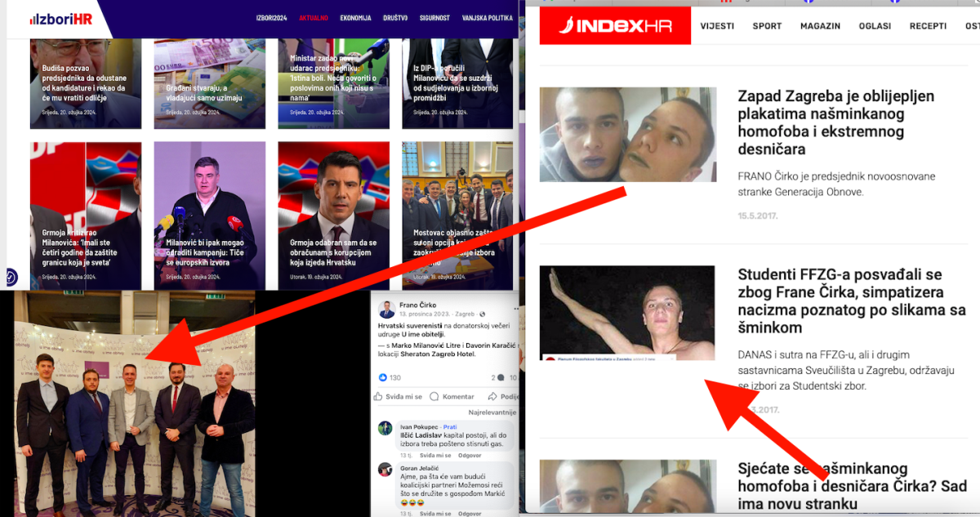Click Prati next to Ivan Pokupec
This screenshot has width=980, height=517.
point(449,426)
